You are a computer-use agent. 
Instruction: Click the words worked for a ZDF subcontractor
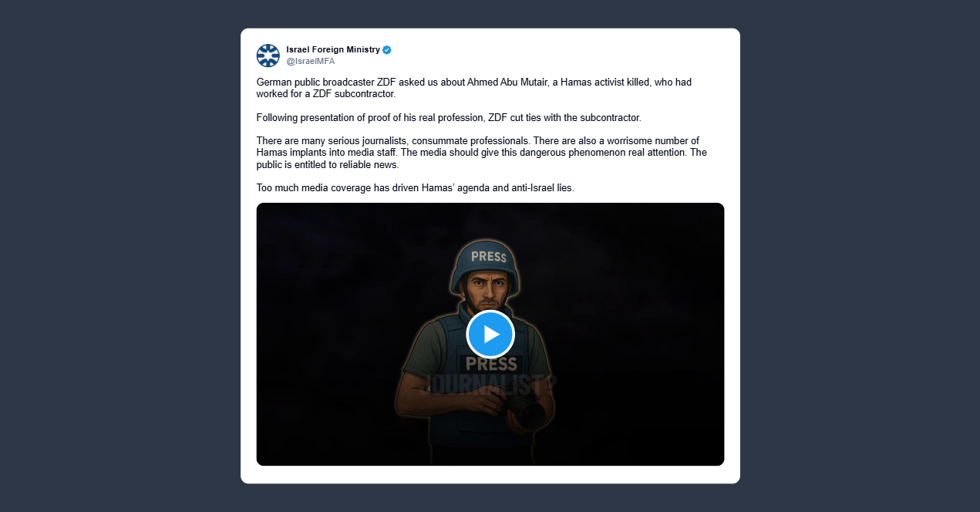(325, 94)
